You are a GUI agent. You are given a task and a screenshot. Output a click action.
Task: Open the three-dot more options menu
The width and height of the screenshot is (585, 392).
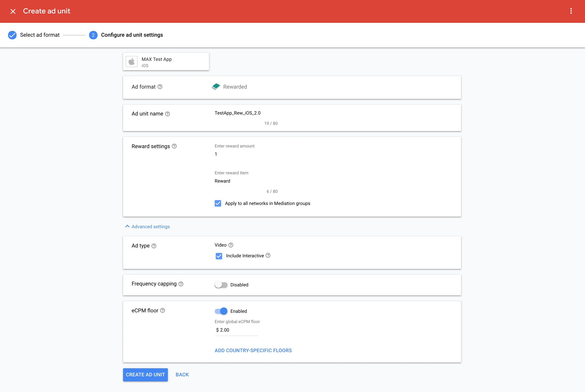click(x=571, y=11)
